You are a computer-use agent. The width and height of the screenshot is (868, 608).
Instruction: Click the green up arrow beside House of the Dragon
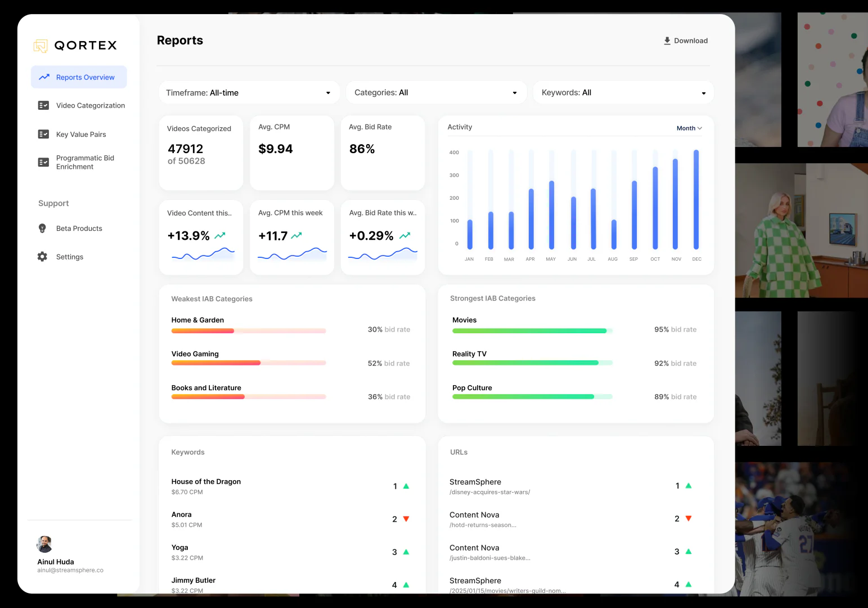tap(406, 486)
